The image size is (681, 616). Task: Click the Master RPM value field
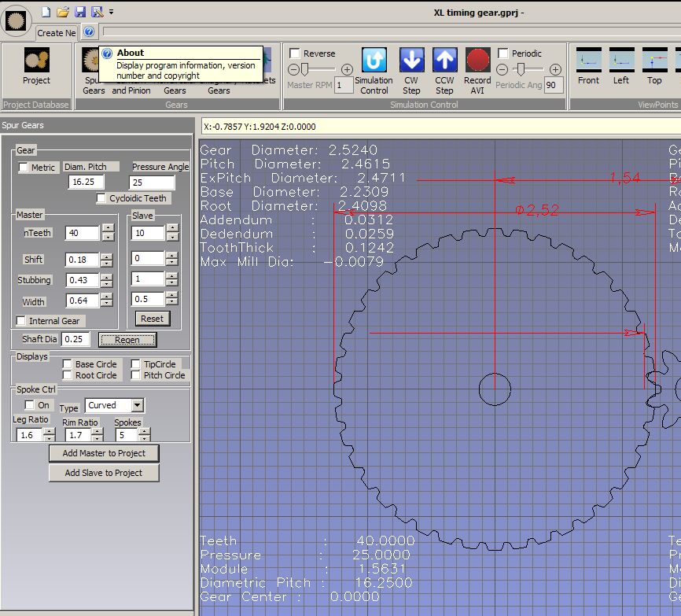point(343,85)
